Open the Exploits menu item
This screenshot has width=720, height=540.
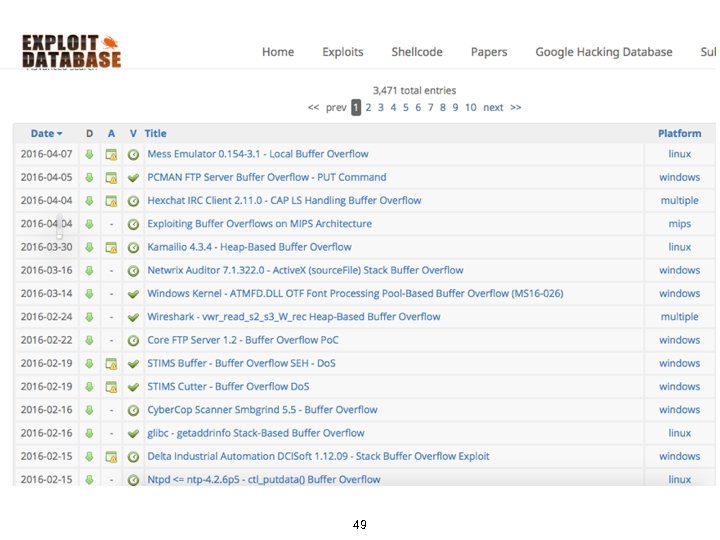tap(343, 52)
